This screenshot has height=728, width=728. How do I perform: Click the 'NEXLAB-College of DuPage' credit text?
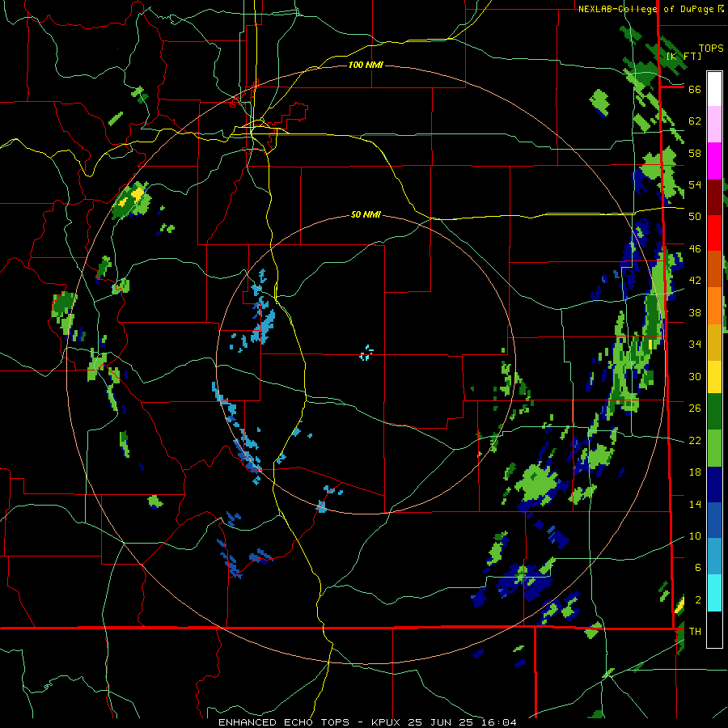click(647, 9)
